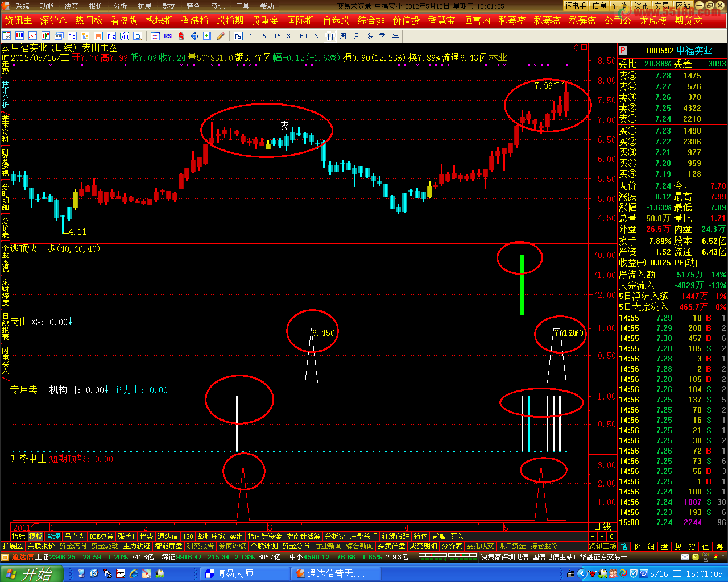Screen dimensions: 728x582
Task: Click the 交易 button in title bar
Action: point(661,6)
